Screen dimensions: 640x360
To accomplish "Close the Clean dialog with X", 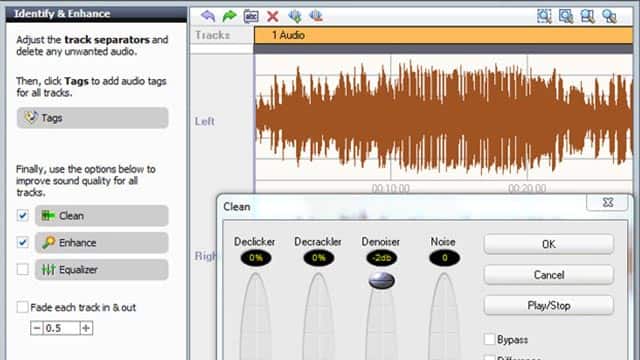I will (x=607, y=202).
